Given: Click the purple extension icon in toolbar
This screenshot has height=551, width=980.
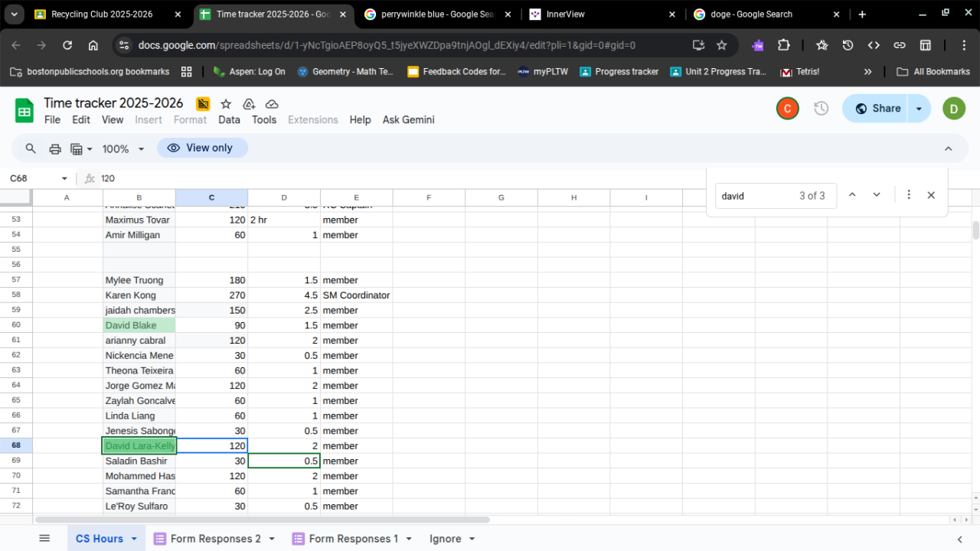Looking at the screenshot, I should point(758,45).
